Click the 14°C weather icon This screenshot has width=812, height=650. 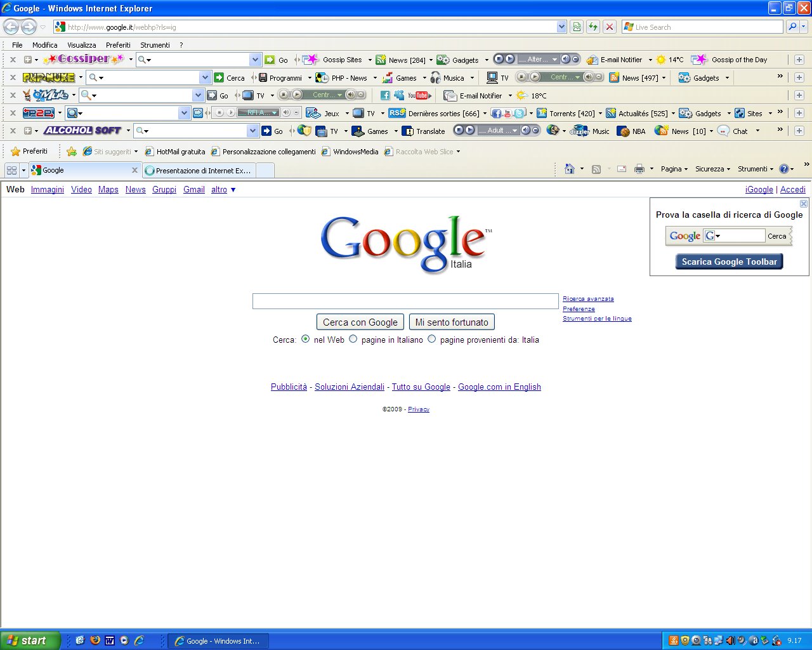(661, 60)
